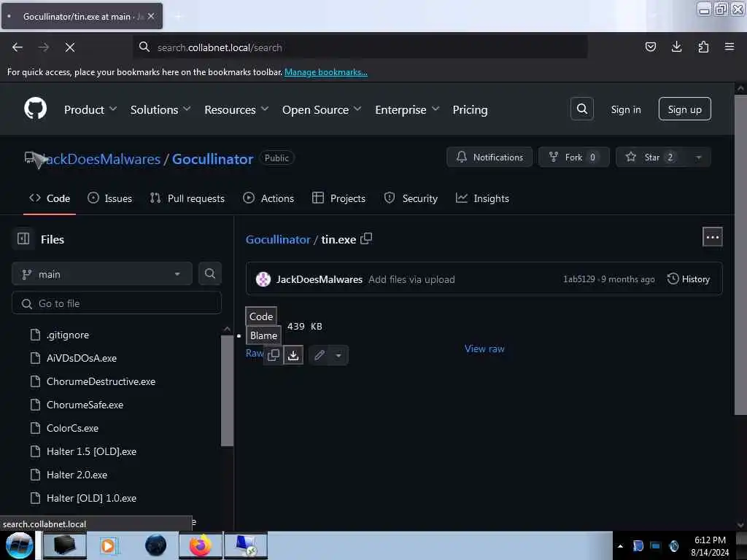Open the media player taskbar icon
Viewport: 747px width, 560px height.
pos(108,545)
